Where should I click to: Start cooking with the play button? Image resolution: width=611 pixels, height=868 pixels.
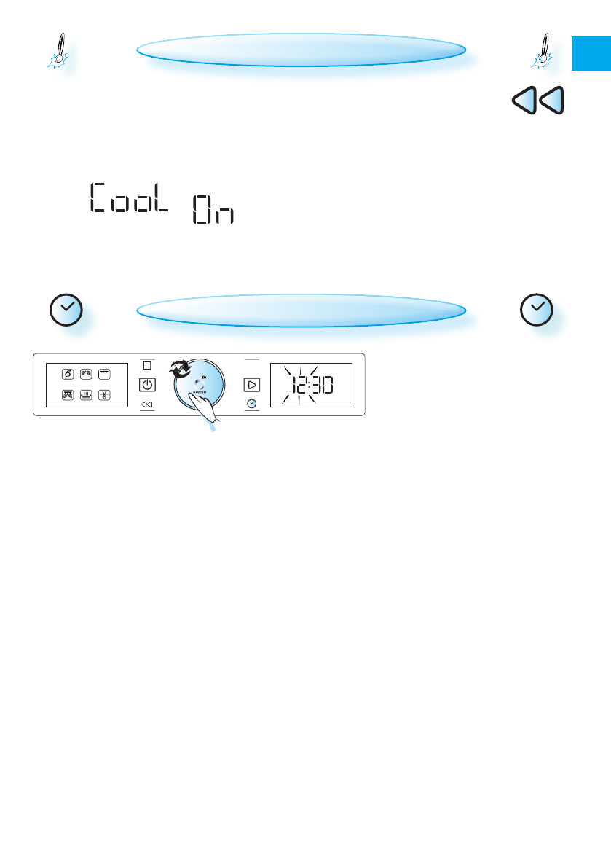coord(251,385)
